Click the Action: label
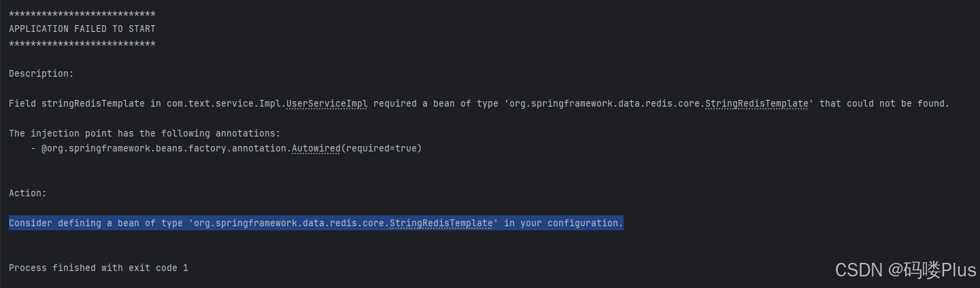This screenshot has height=288, width=980. coord(28,193)
